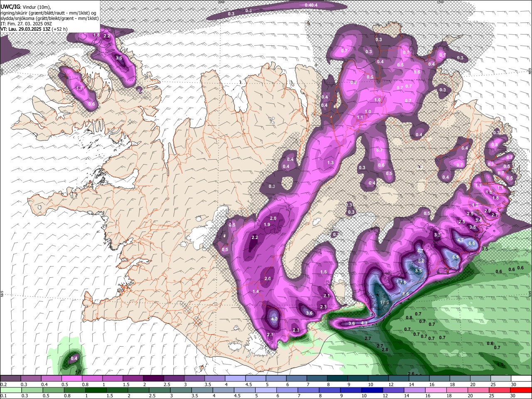Click the dark blue 10–12 rain scale swatch

372,390
